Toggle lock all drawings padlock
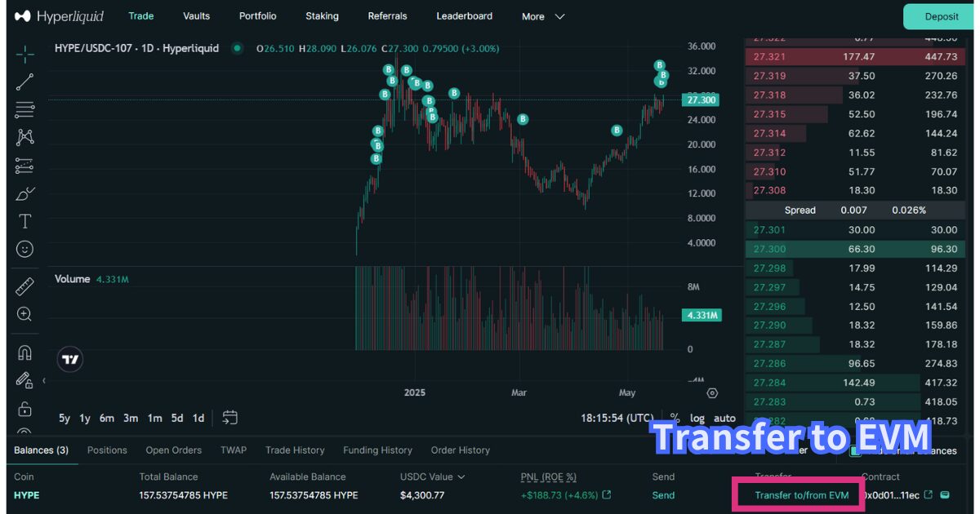Image resolution: width=980 pixels, height=514 pixels. click(x=25, y=409)
